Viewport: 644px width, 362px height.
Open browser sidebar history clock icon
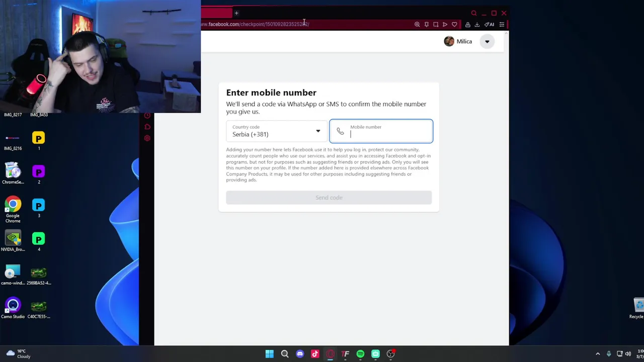(x=147, y=116)
